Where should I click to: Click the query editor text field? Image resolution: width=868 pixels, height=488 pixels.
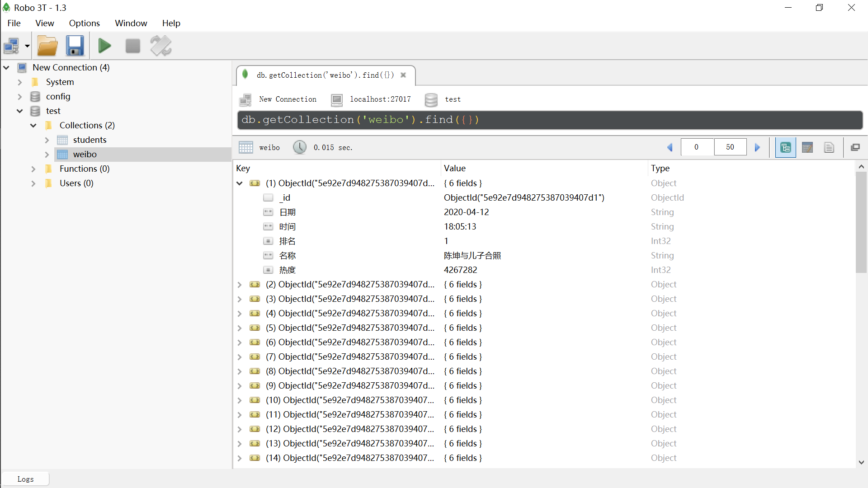click(550, 120)
